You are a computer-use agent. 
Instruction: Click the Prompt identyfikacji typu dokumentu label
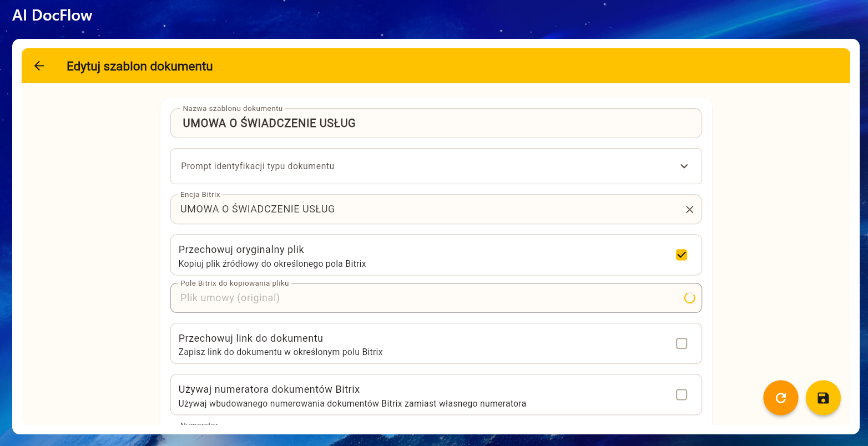[x=258, y=166]
